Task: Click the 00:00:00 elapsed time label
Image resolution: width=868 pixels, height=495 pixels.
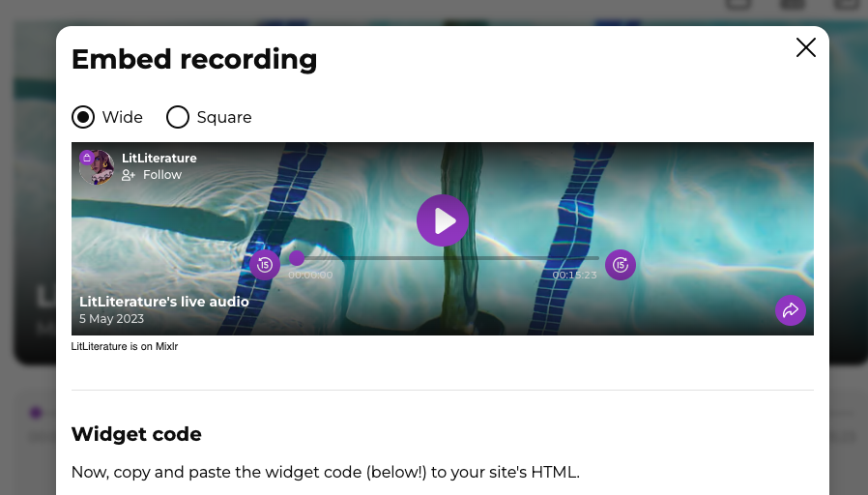Action: coord(310,276)
